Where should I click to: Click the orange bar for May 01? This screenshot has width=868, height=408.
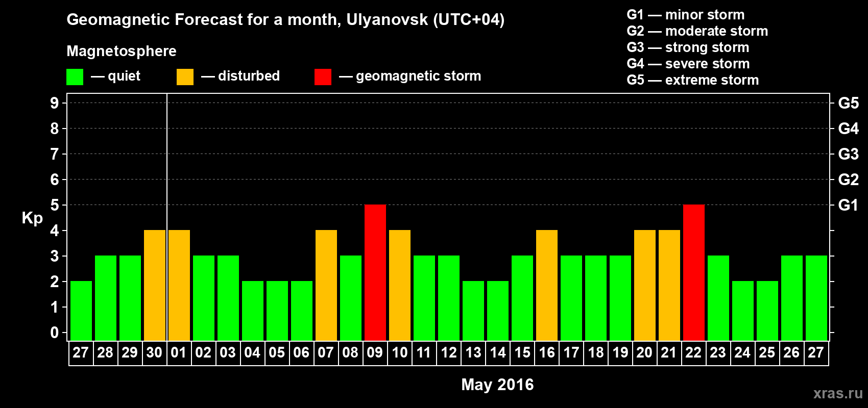(x=179, y=286)
